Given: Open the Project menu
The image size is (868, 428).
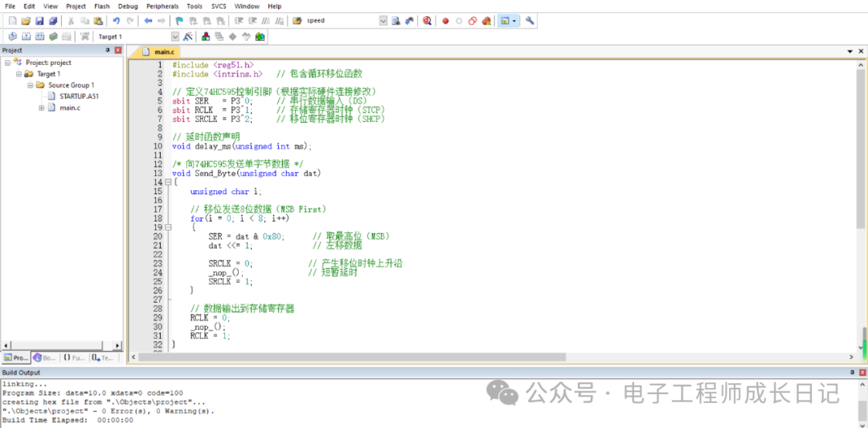Looking at the screenshot, I should coord(76,6).
